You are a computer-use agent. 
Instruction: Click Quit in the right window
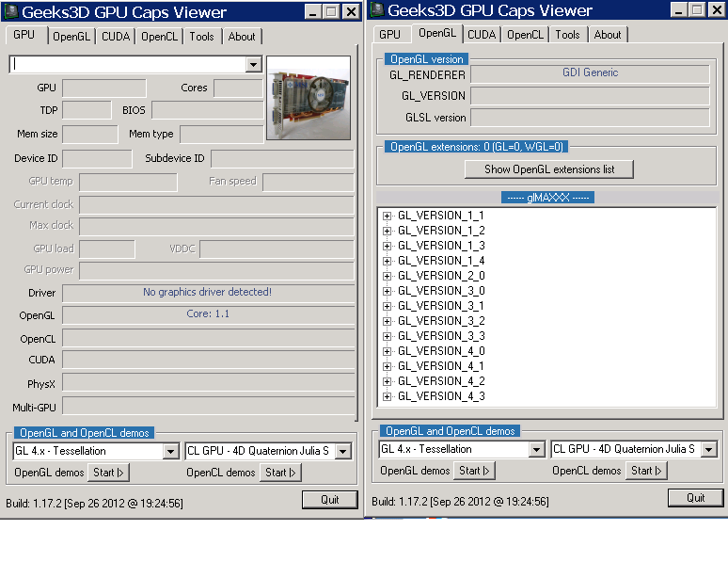(696, 498)
